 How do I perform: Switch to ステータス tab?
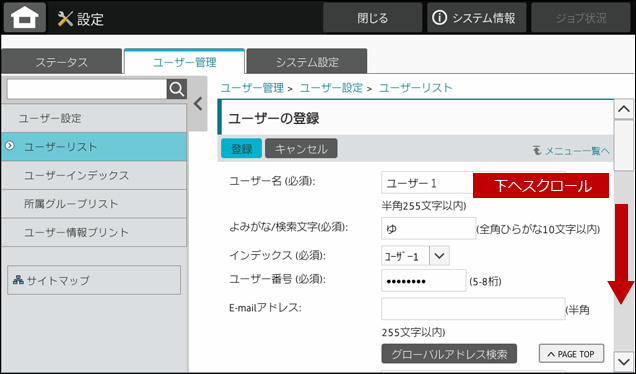tap(61, 62)
